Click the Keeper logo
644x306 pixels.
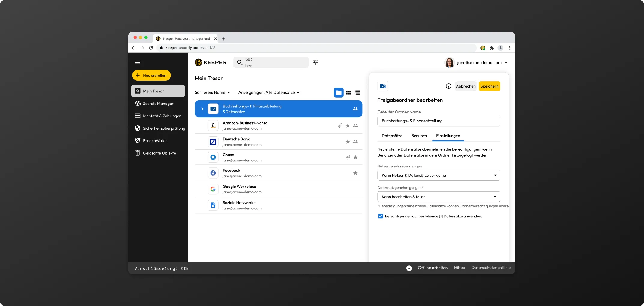(211, 62)
